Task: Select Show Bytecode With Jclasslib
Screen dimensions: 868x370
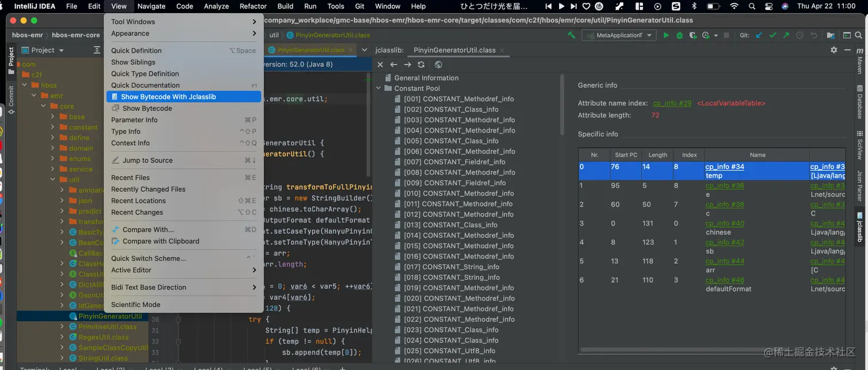Action: point(184,97)
